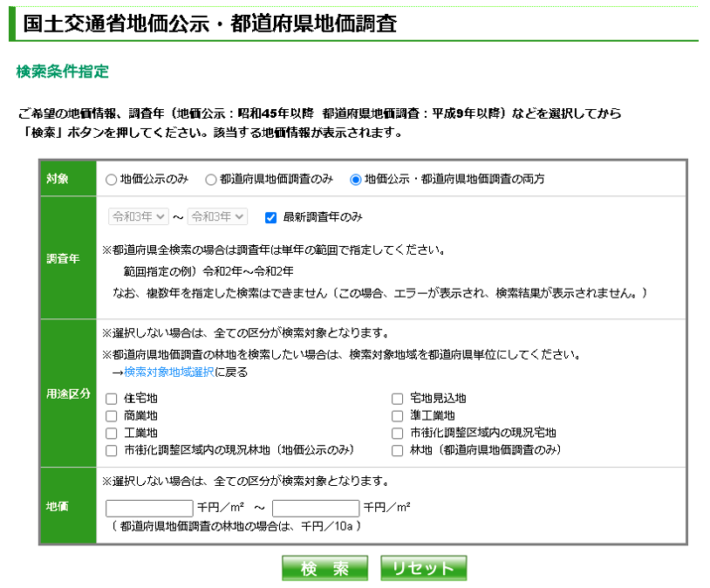
Task: Check the 林地 checkbox
Action: click(x=397, y=448)
